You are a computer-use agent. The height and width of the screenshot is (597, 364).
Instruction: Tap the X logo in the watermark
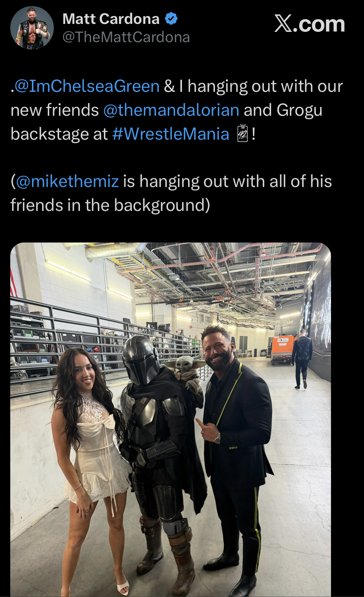tap(283, 24)
